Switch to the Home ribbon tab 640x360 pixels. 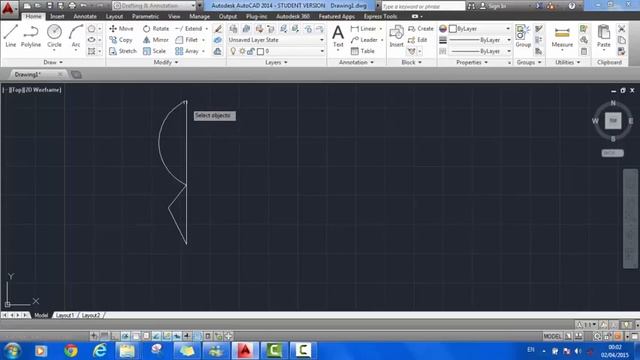coord(33,16)
